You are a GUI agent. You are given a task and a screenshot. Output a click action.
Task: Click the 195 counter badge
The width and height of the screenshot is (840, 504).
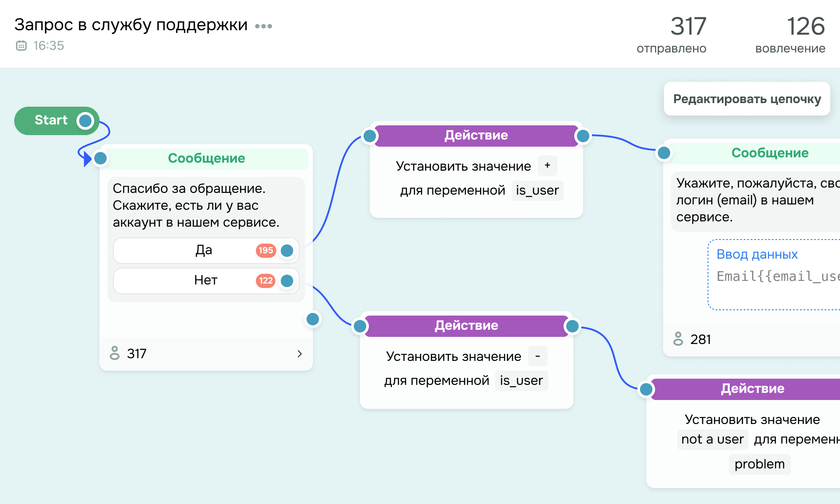coord(266,251)
